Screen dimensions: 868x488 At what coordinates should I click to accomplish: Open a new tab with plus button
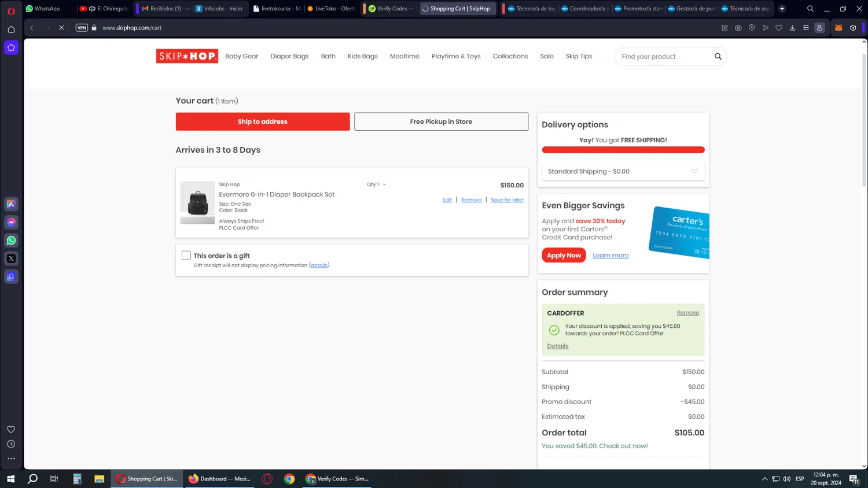coord(782,9)
